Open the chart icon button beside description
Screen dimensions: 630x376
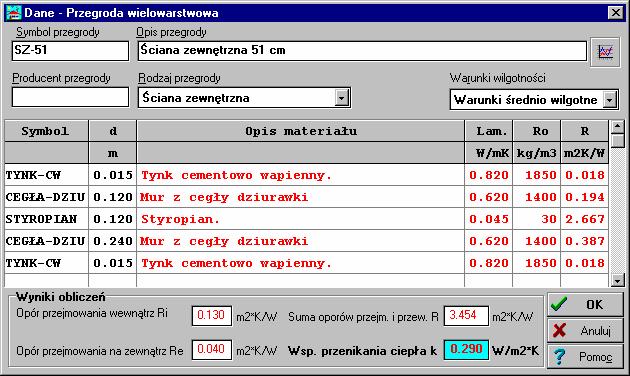click(x=605, y=52)
